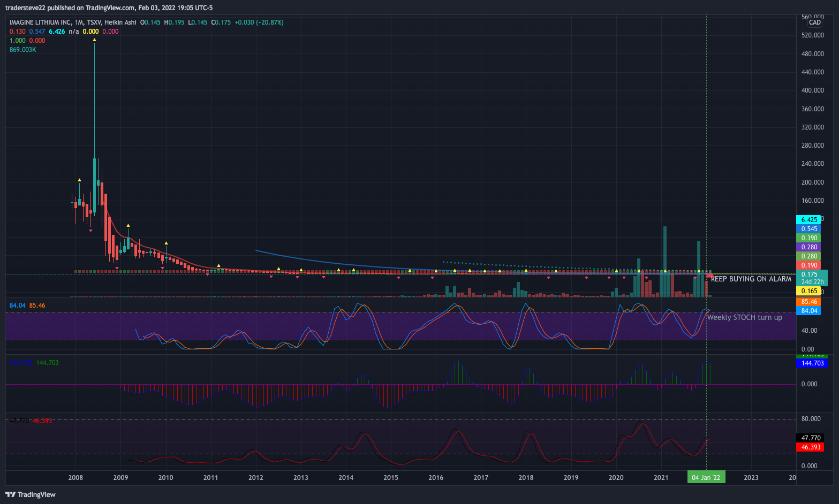
Task: Click the tall green 2021 volume bar
Action: tap(665, 261)
